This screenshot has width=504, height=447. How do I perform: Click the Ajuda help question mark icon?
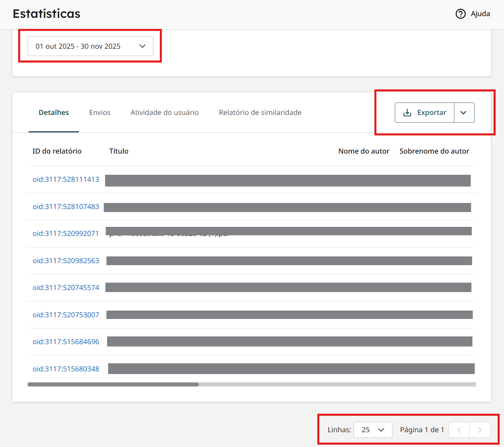[460, 14]
